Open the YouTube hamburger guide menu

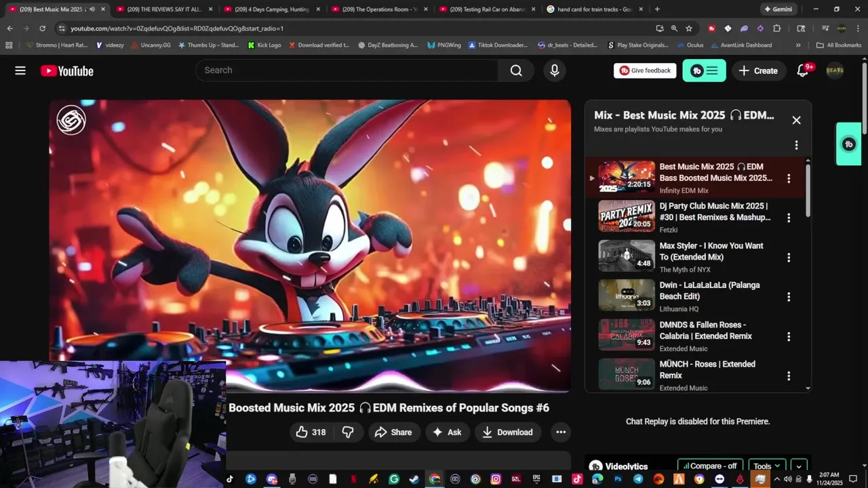point(20,70)
